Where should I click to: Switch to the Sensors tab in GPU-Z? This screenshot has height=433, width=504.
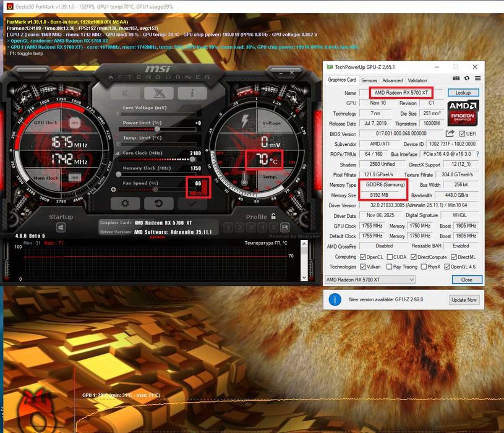369,80
